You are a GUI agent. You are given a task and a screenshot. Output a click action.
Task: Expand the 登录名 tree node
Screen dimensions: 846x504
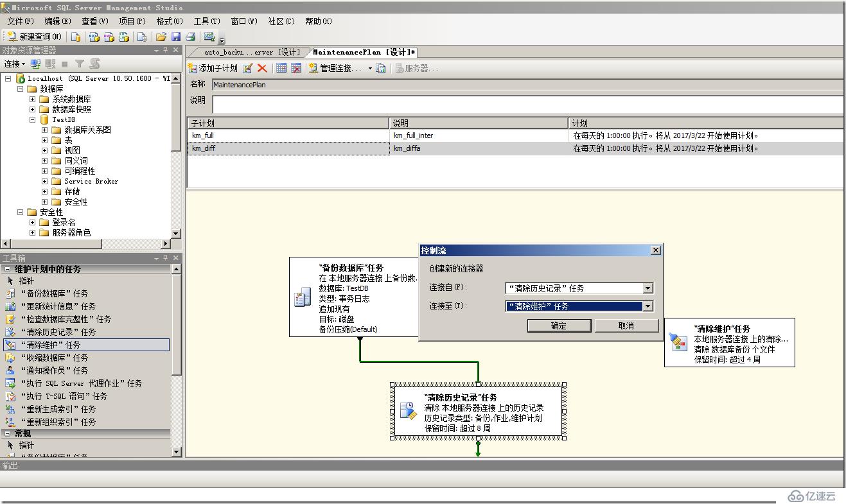(x=32, y=222)
